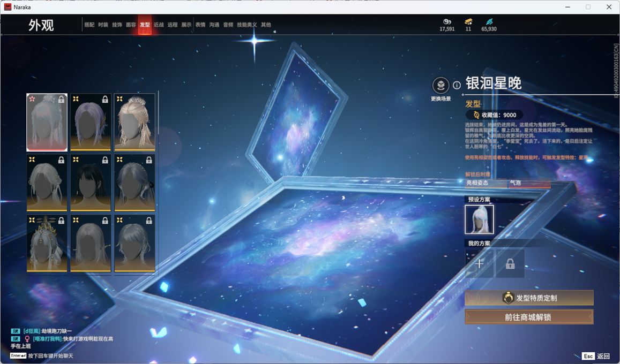Switch to the 远程 tab
This screenshot has height=364, width=620.
click(173, 25)
